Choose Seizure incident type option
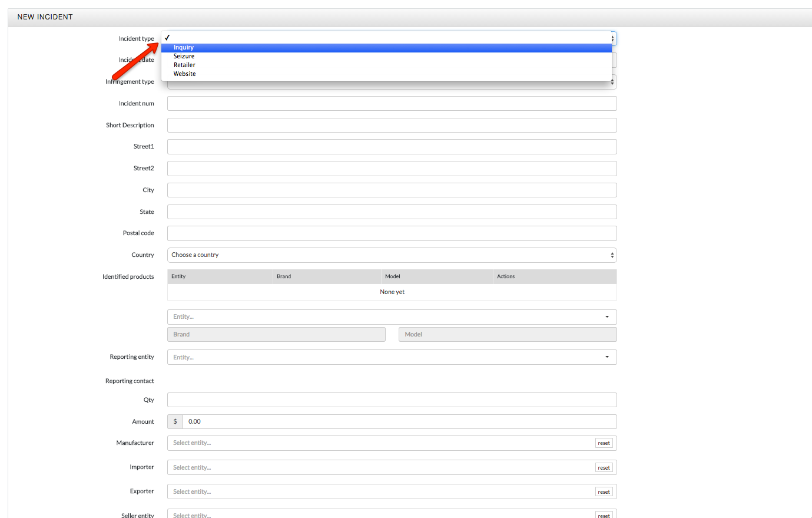This screenshot has width=812, height=518. (x=184, y=57)
